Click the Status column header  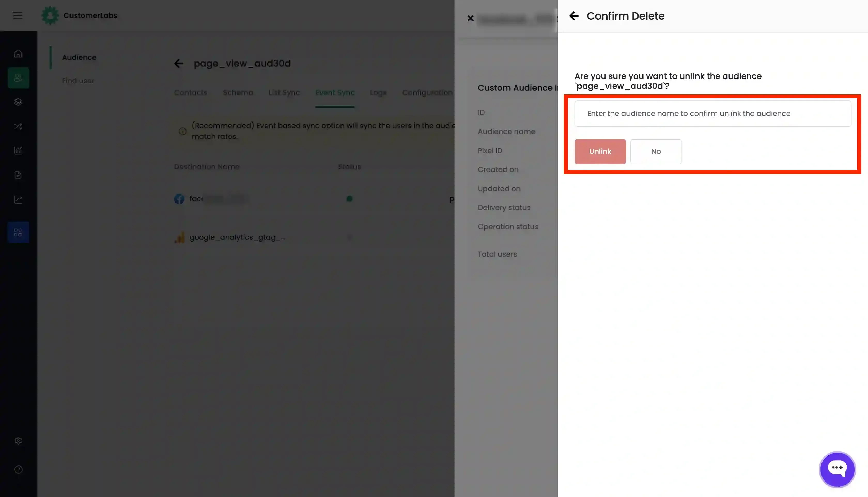pos(349,167)
